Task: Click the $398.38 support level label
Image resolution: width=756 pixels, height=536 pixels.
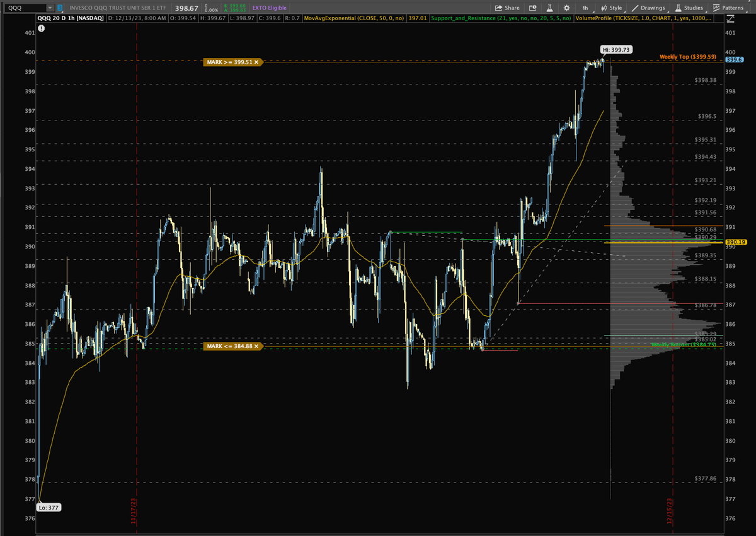Action: point(705,80)
